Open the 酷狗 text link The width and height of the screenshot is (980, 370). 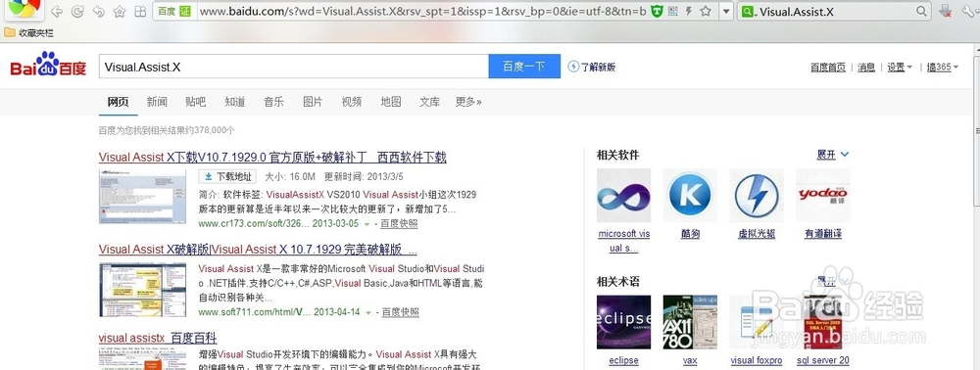coord(690,234)
